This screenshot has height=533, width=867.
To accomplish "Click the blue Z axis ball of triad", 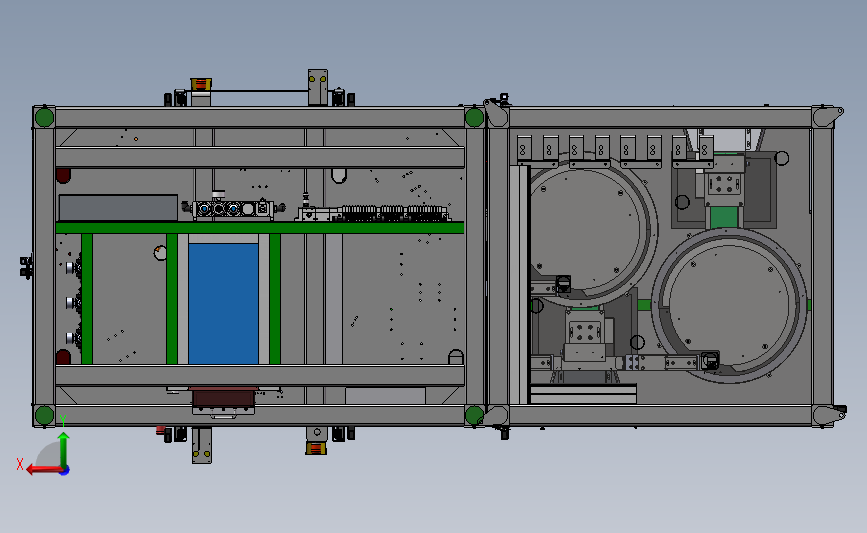I will 65,471.
